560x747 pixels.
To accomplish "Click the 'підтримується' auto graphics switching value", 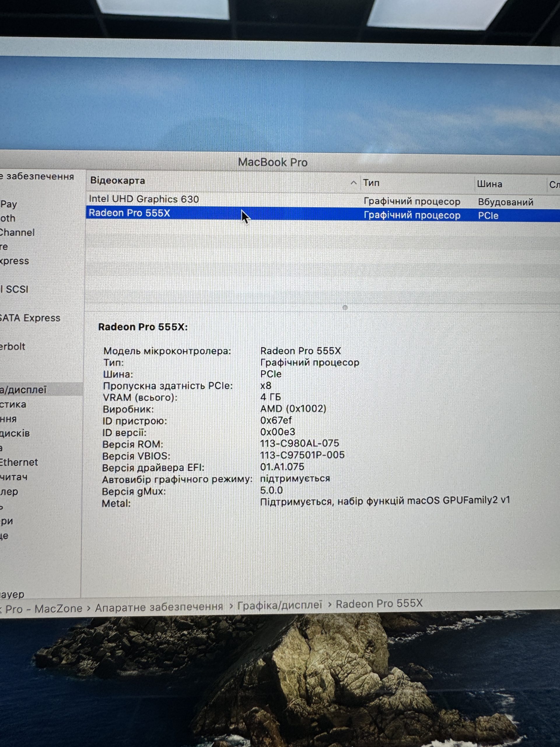I will coord(295,479).
